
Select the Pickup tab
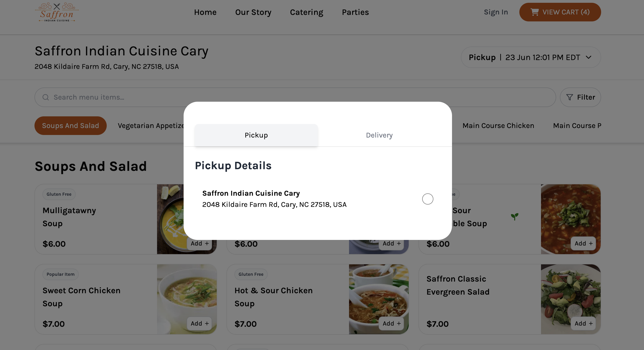[x=256, y=135]
